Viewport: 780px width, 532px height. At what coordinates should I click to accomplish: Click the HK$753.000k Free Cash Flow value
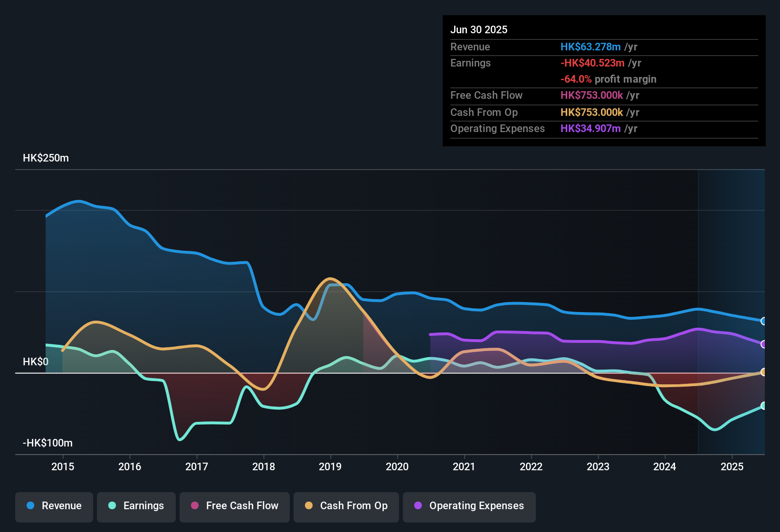tap(591, 95)
